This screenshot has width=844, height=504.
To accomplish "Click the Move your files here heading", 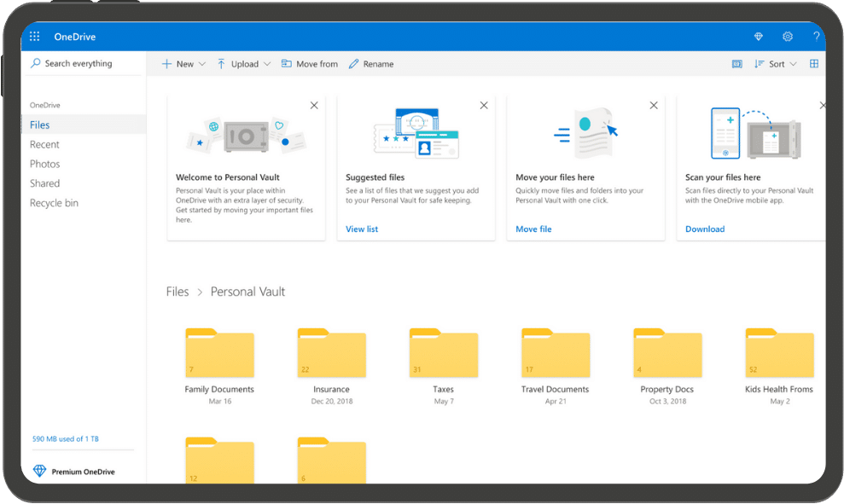I will pyautogui.click(x=555, y=177).
